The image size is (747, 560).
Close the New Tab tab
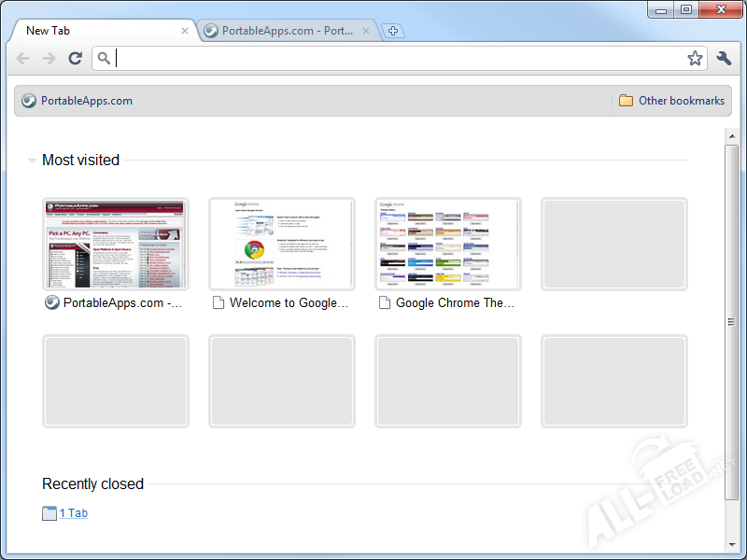185,31
